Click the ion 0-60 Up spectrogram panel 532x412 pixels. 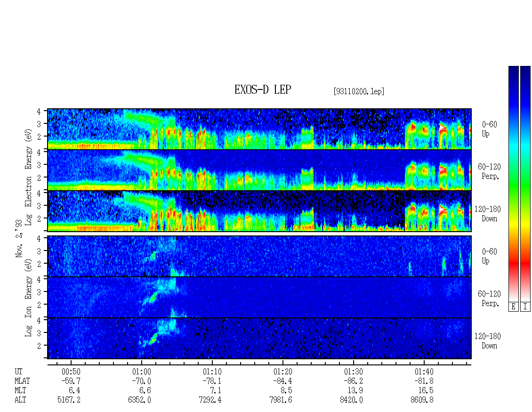(x=259, y=256)
